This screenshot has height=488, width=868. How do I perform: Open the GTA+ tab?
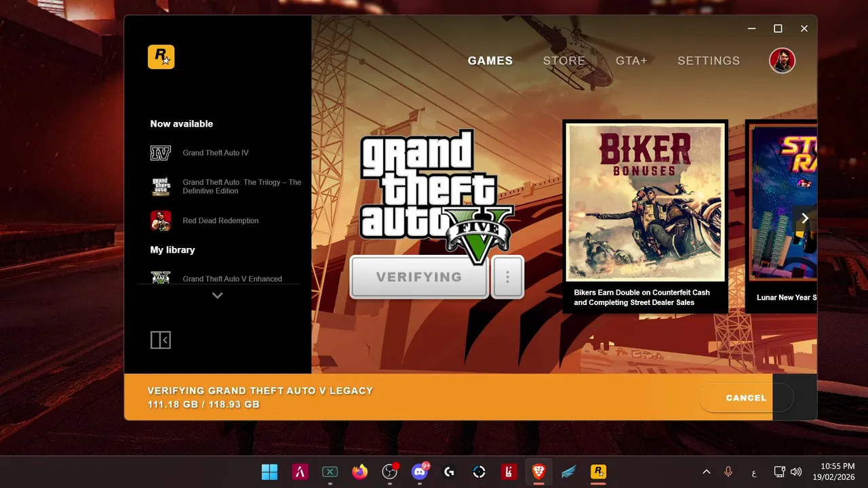pos(631,60)
